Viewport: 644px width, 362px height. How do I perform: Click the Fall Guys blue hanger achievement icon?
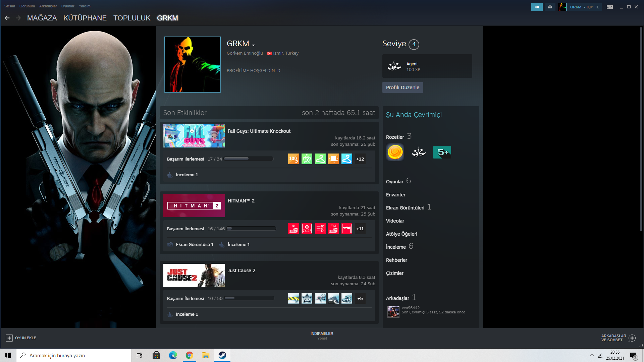click(347, 159)
